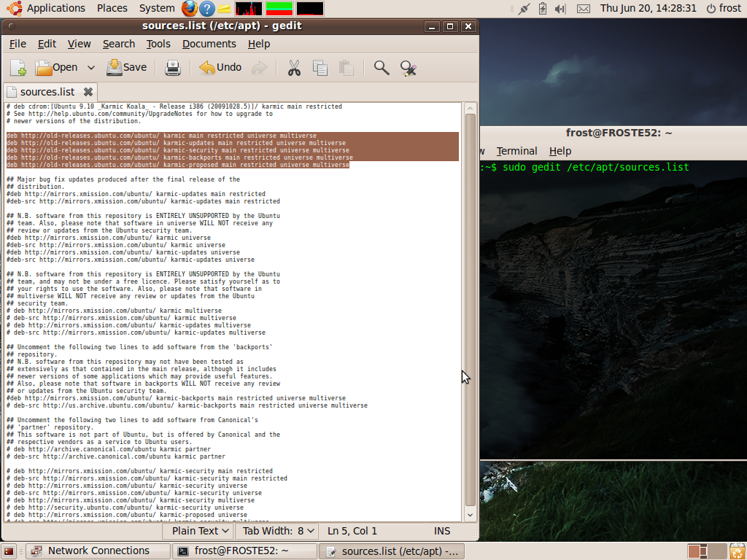
Task: Click the show desktop button in taskbar
Action: 9,551
